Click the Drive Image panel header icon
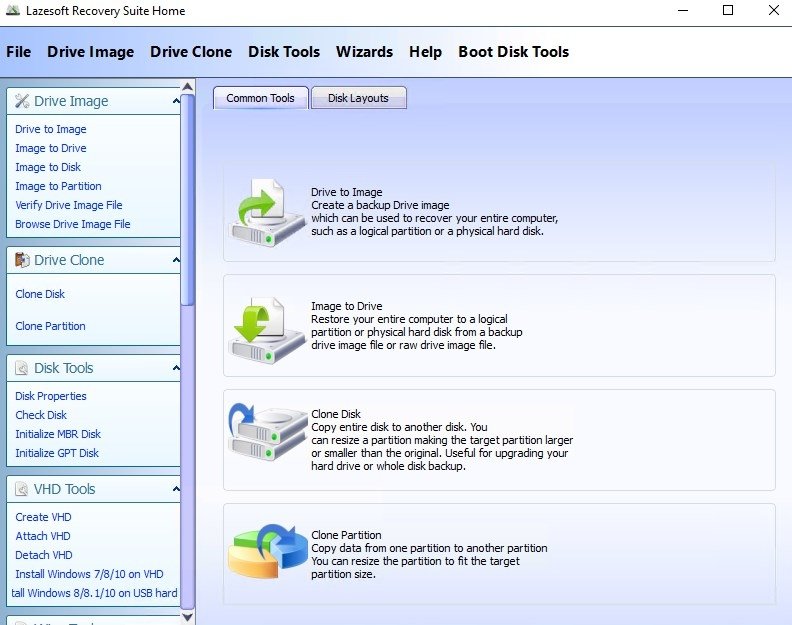Image resolution: width=792 pixels, height=625 pixels. coord(22,101)
